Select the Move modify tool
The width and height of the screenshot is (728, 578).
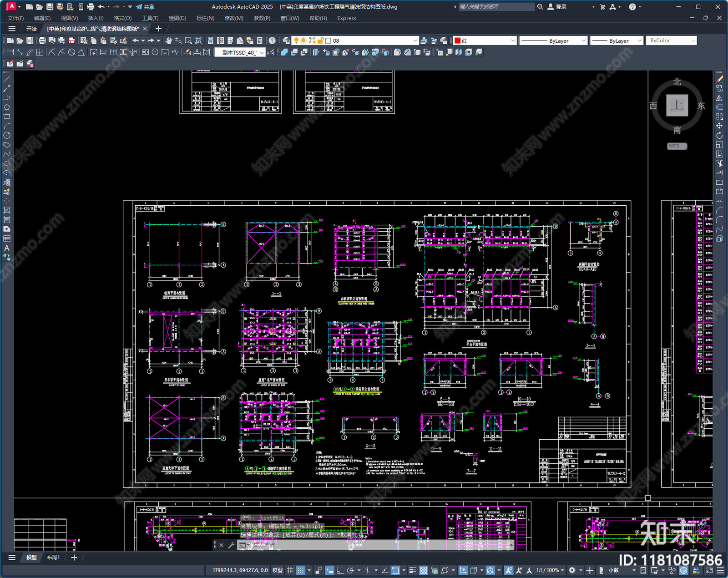pyautogui.click(x=719, y=126)
